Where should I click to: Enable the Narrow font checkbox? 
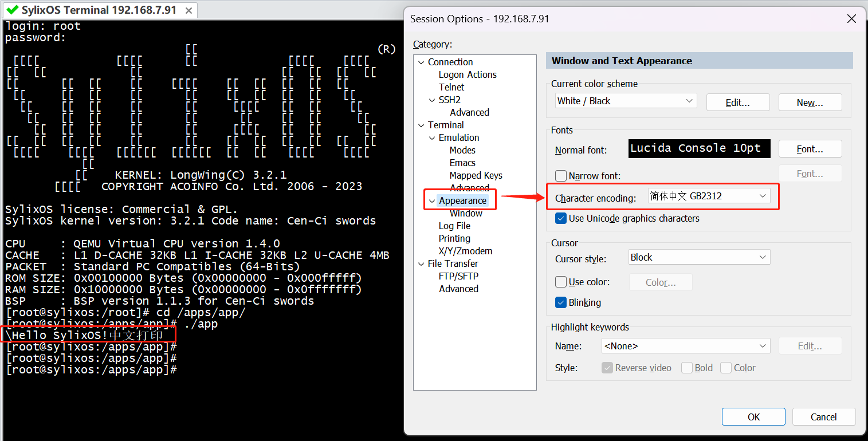pos(561,176)
